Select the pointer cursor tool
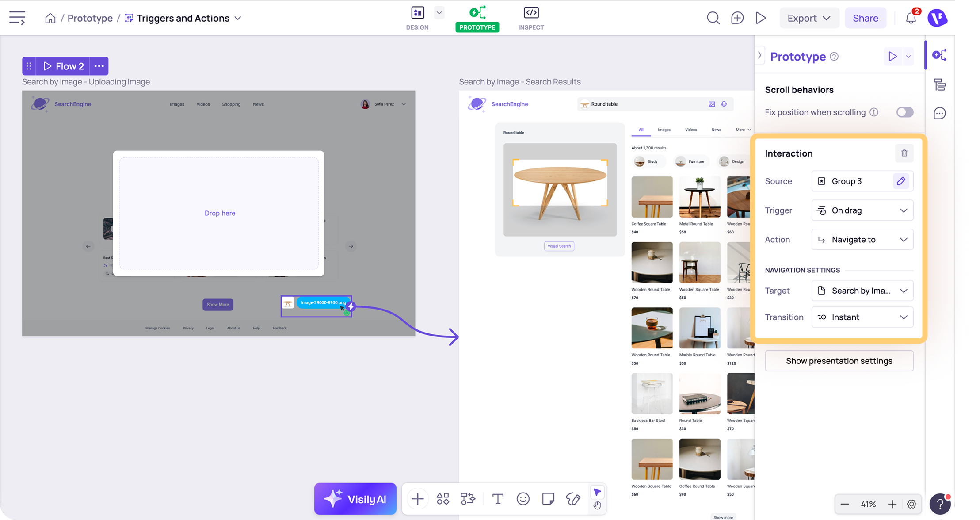Viewport: 980px width, 520px height. [597, 492]
